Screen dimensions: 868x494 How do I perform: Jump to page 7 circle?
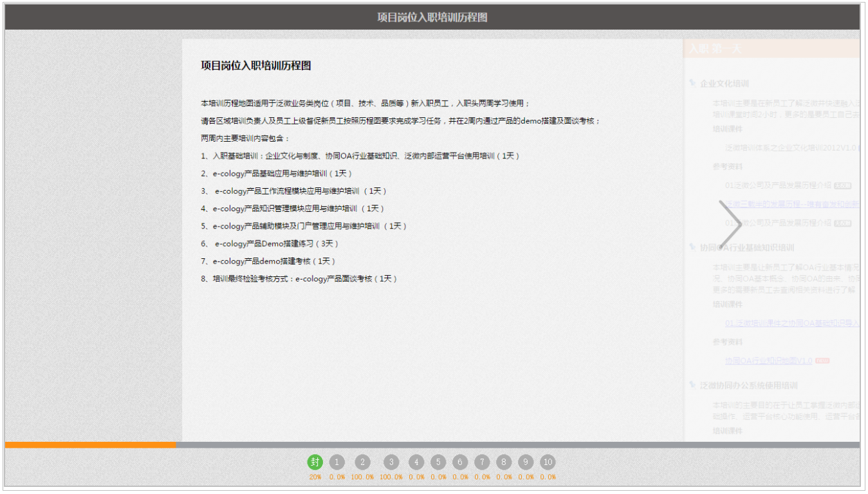pos(482,462)
